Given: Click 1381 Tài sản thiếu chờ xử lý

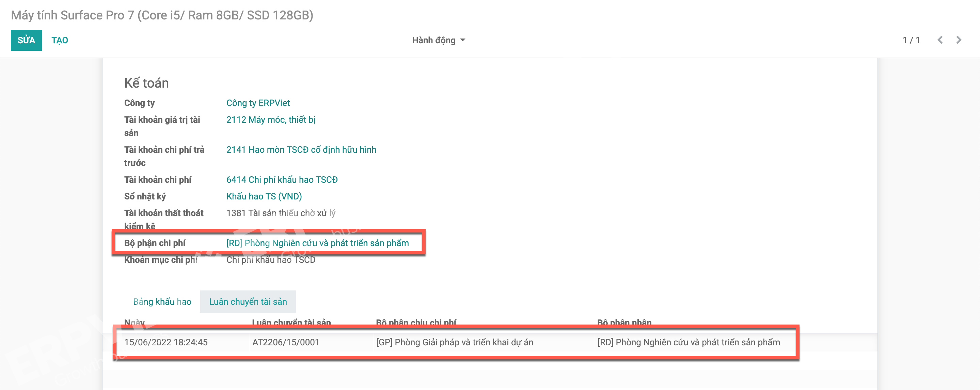Looking at the screenshot, I should 281,213.
